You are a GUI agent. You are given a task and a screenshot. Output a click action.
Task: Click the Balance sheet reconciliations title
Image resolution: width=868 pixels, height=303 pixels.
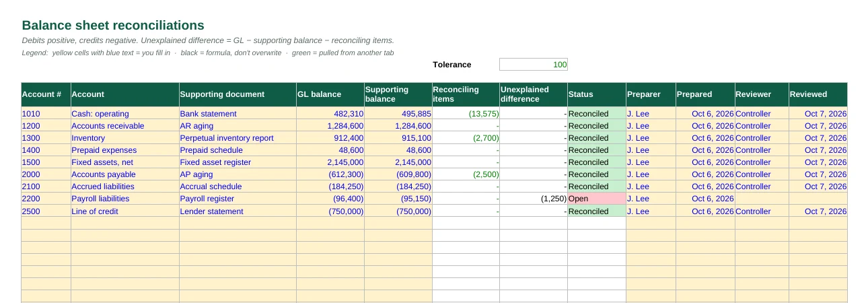113,26
